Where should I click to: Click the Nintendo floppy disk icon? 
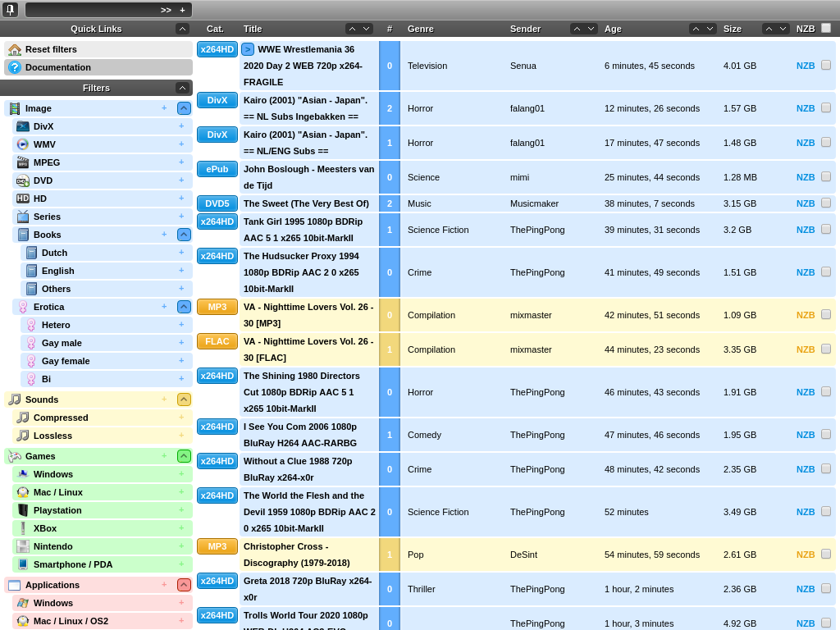23,546
